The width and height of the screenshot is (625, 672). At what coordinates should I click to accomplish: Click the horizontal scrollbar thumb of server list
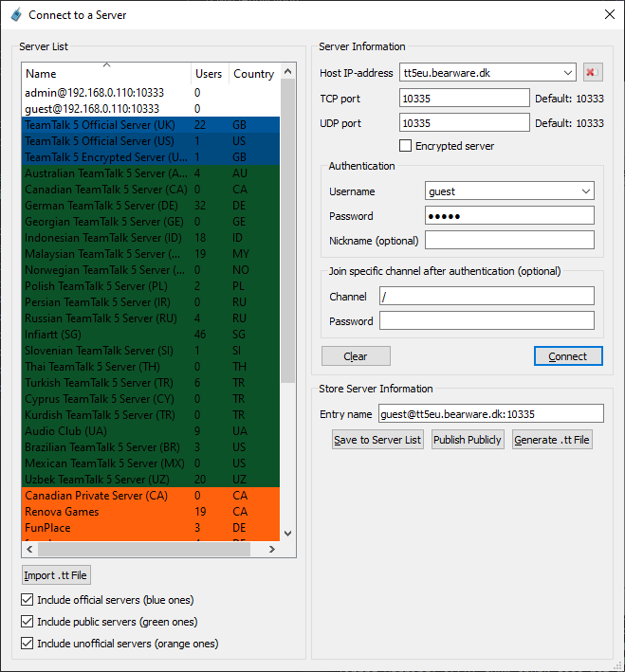[144, 549]
